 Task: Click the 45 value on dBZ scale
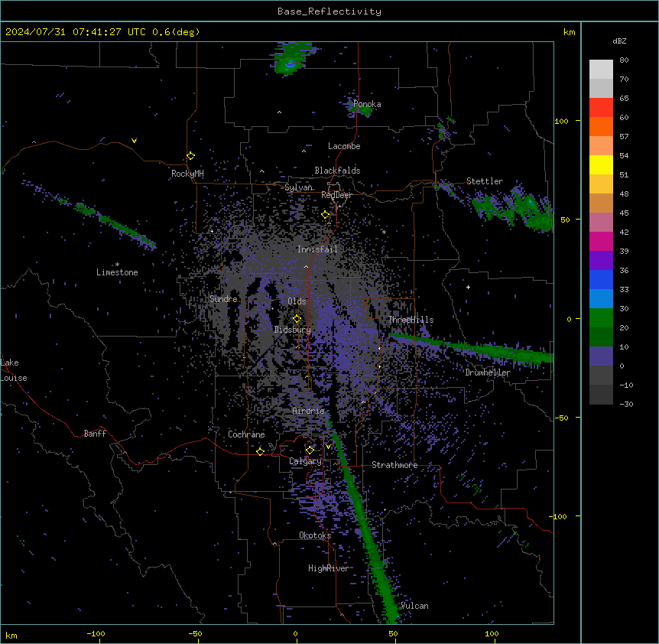point(624,213)
